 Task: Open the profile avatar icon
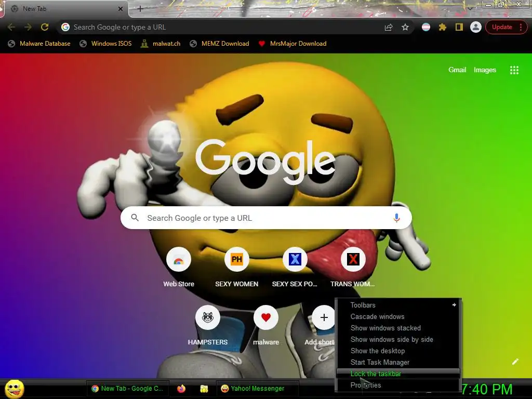tap(476, 27)
